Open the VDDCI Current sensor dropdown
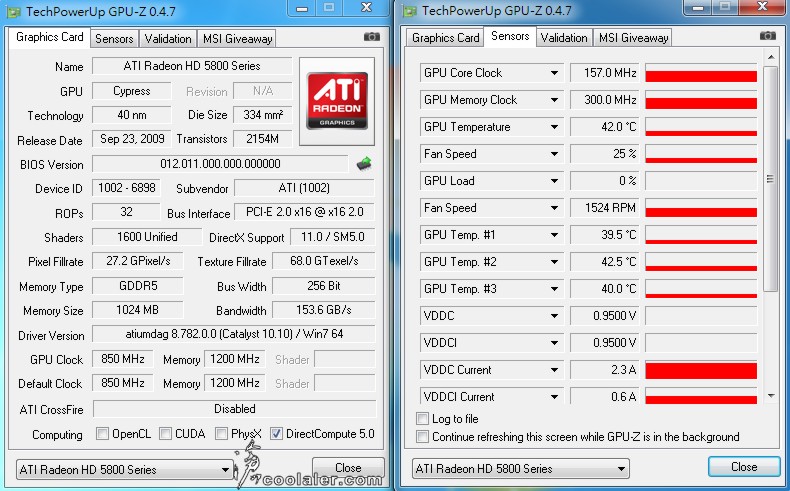Viewport: 790px width, 491px height. pos(554,397)
